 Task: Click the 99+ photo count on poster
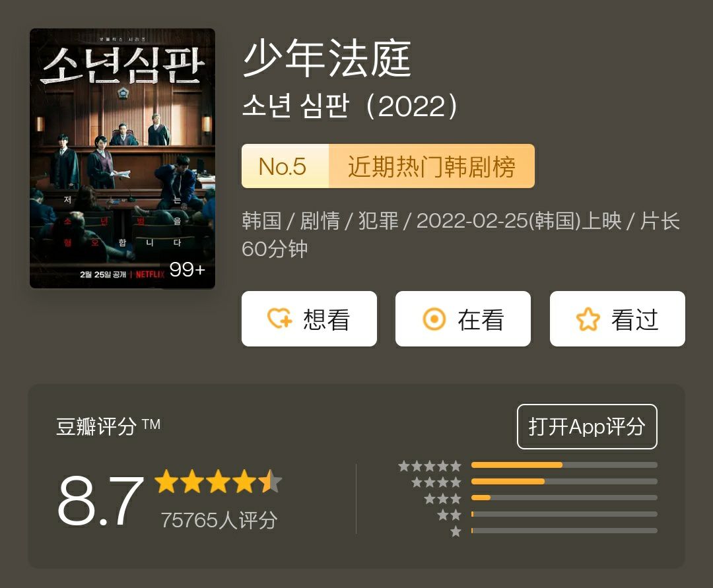(187, 269)
